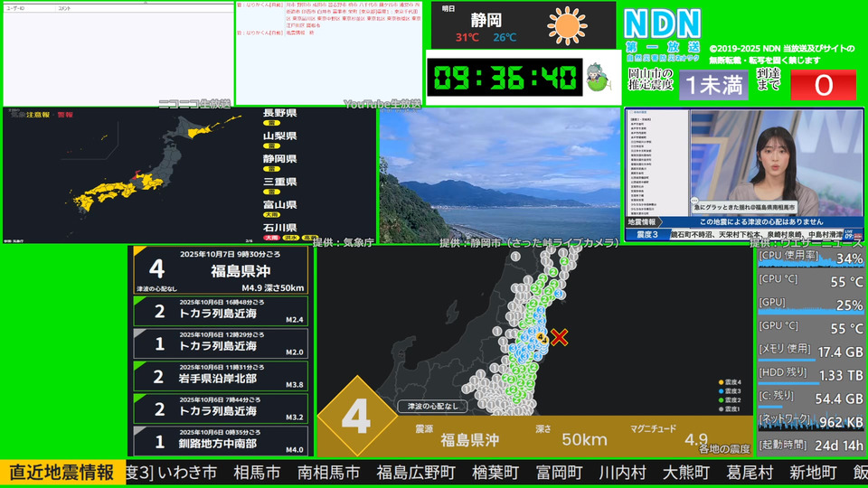This screenshot has width=868, height=488.
Task: Select トカラ列島近海 M2.4 earthquake entry
Action: click(x=221, y=311)
